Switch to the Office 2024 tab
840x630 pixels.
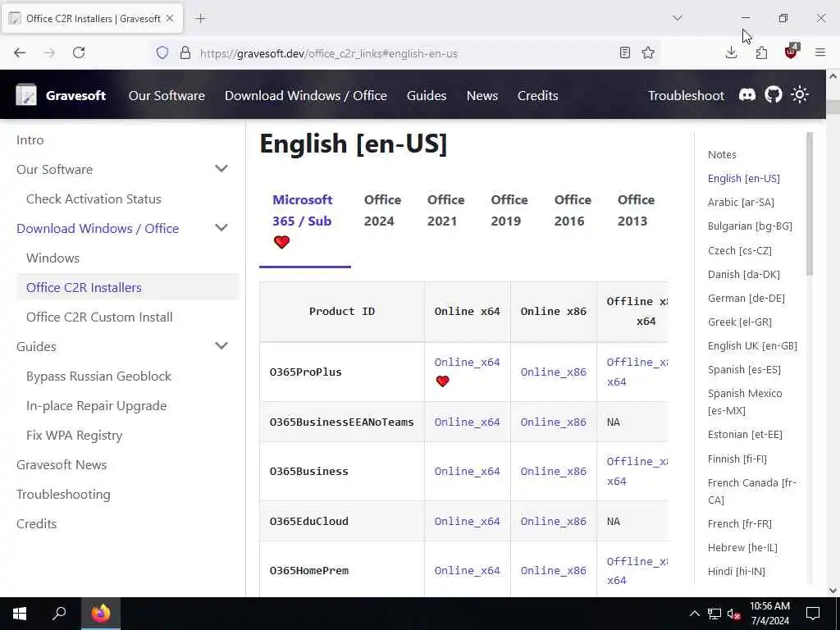tap(382, 210)
